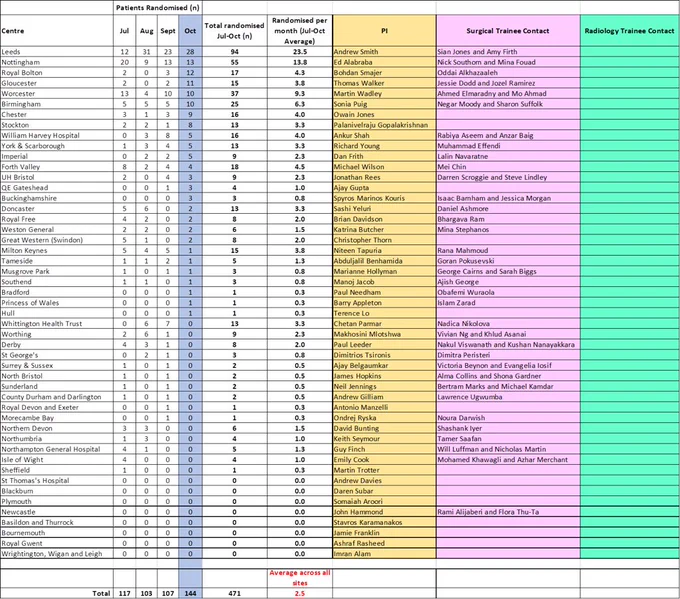Click PI cell Bohdan Smajer

coord(384,72)
